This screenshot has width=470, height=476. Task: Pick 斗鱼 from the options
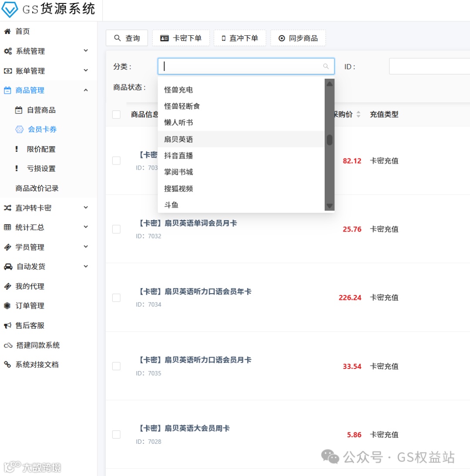(x=242, y=205)
